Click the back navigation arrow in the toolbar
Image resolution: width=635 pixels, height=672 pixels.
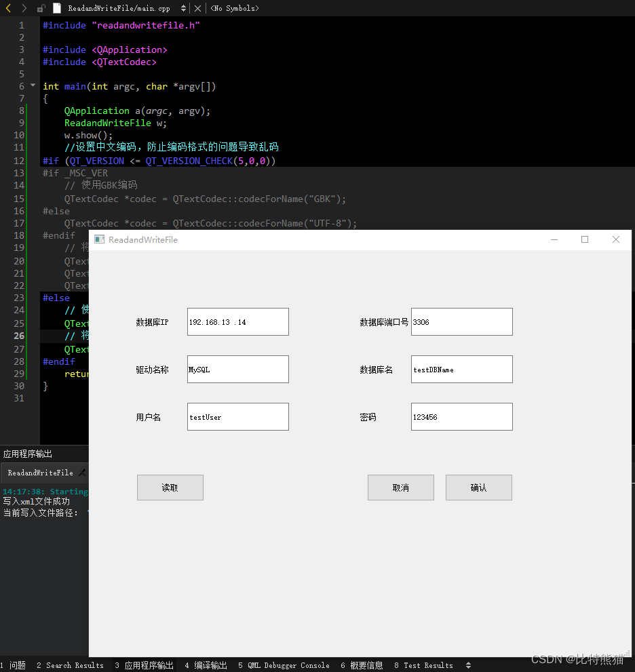(x=7, y=8)
